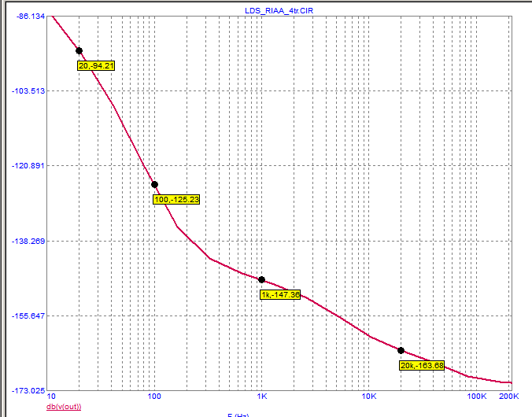
Task: Click the 100 x-axis frequency label
Action: (154, 397)
